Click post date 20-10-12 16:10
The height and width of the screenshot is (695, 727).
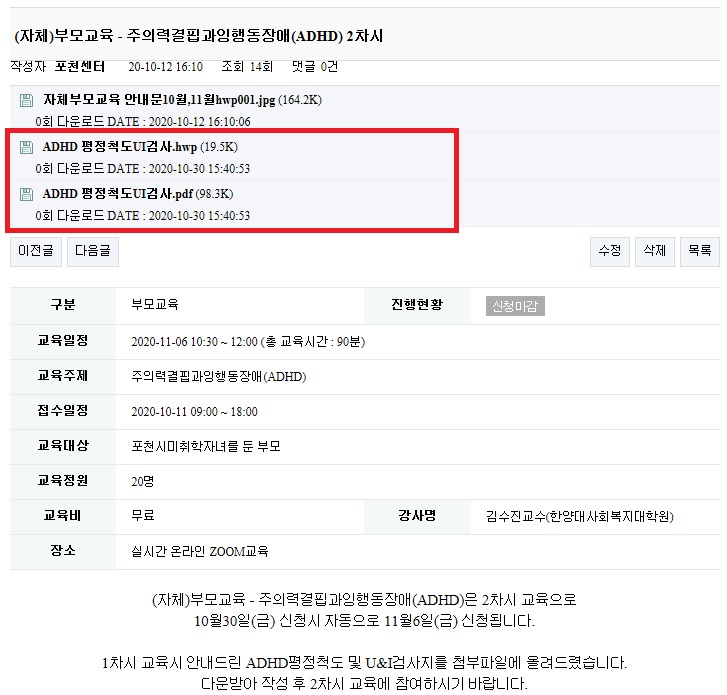pyautogui.click(x=166, y=67)
